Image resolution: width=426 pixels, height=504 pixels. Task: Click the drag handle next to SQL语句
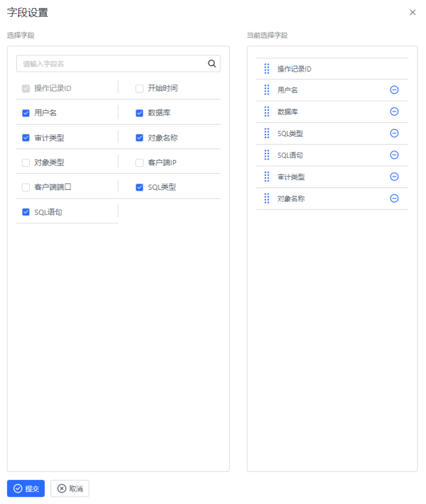266,155
